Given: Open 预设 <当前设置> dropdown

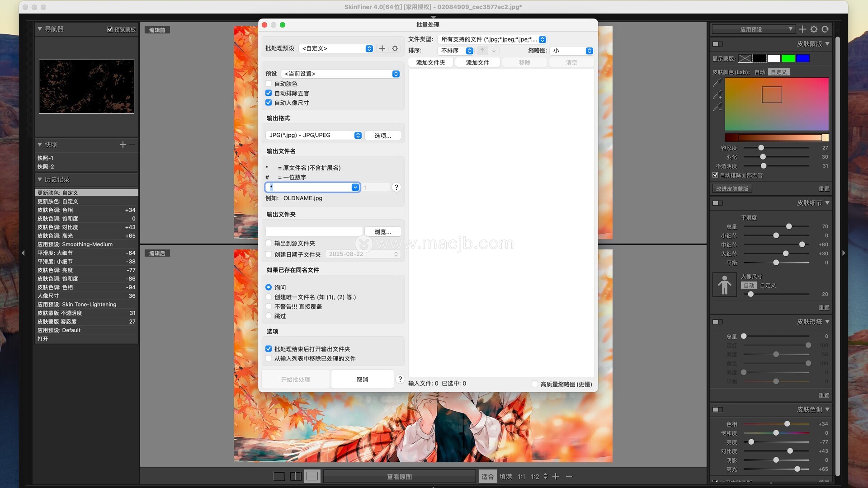Looking at the screenshot, I should [341, 74].
